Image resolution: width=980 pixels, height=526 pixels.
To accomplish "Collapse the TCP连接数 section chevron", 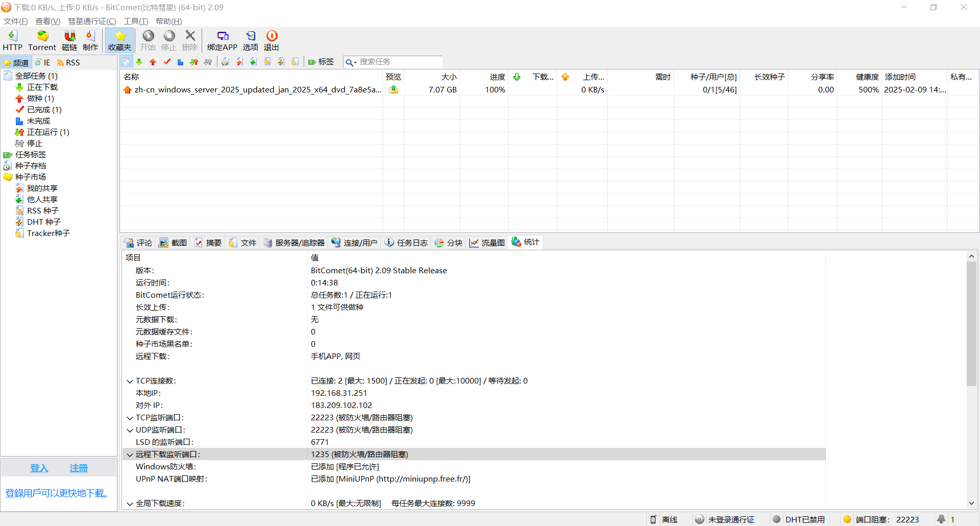I will pyautogui.click(x=130, y=381).
